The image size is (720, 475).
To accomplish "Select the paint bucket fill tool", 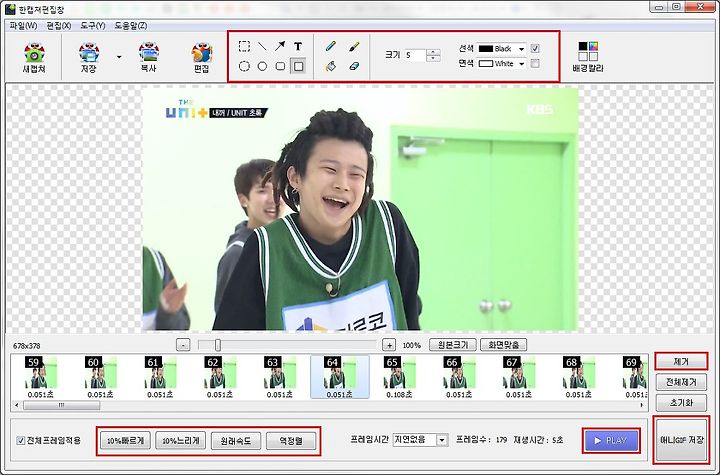I will (331, 66).
